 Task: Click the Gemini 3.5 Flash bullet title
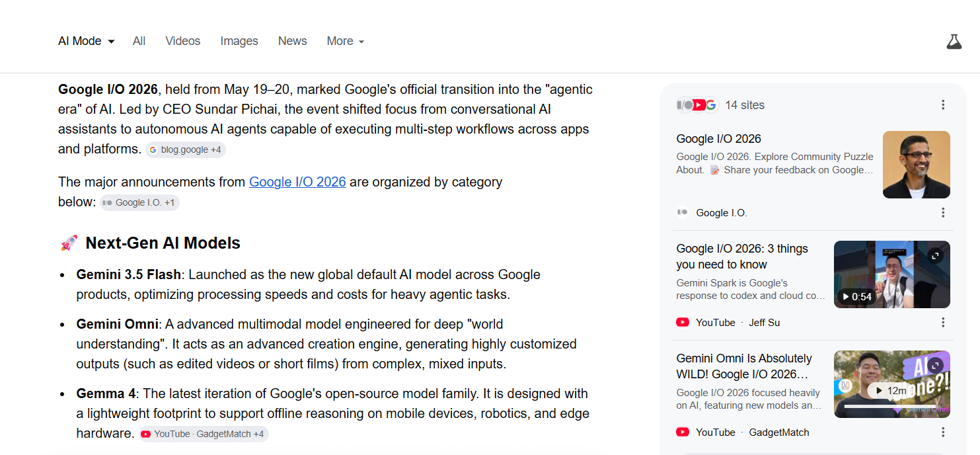[129, 274]
